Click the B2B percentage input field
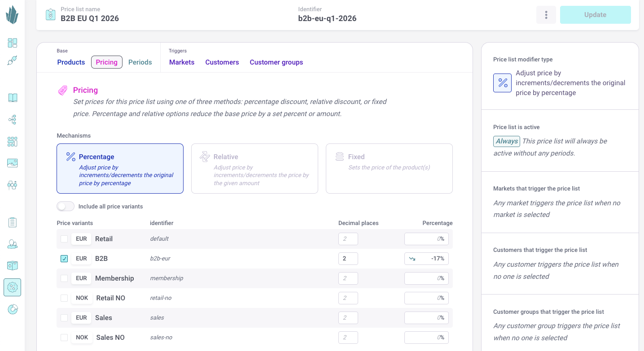 [430, 259]
